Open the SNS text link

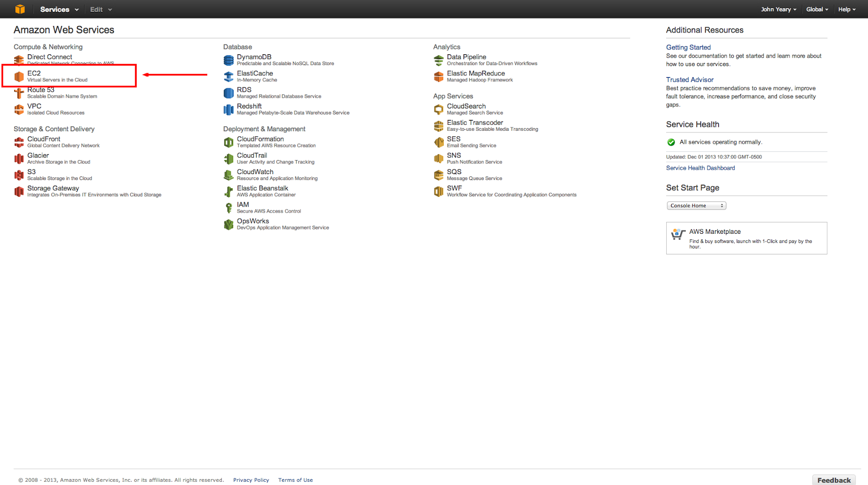(454, 156)
